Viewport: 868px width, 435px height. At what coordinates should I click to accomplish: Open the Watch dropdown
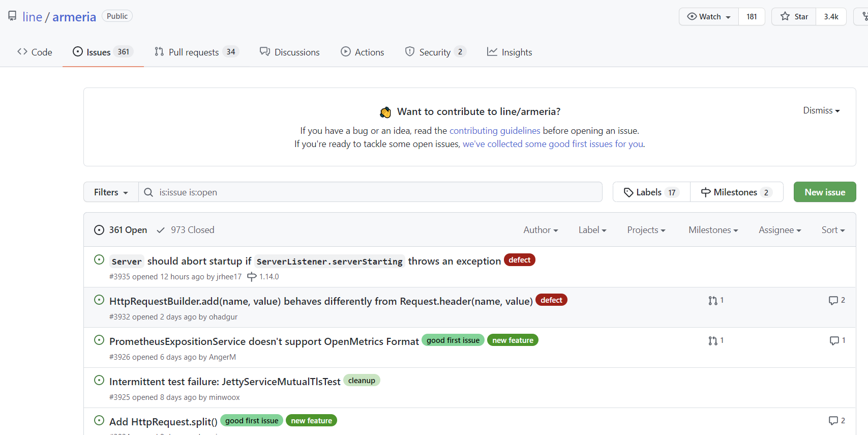709,17
